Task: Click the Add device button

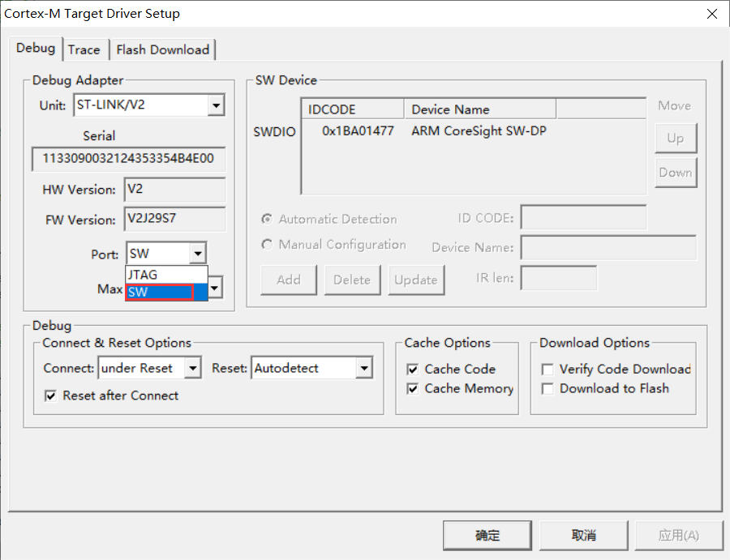Action: (x=289, y=280)
